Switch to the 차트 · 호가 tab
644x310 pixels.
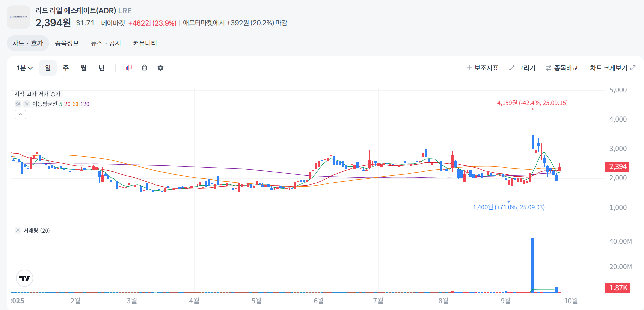28,43
